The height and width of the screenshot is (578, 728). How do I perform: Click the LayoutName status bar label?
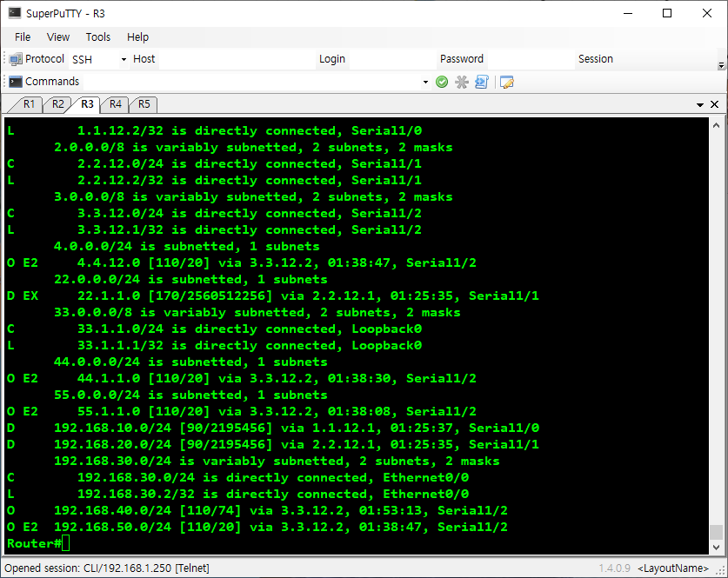pyautogui.click(x=673, y=568)
